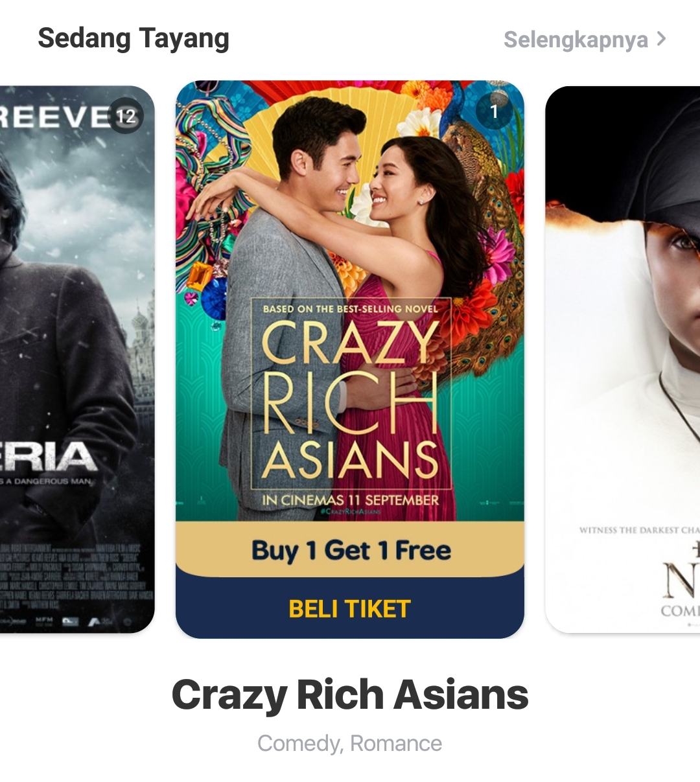This screenshot has width=700, height=782.
Task: Click the Sedang Tayang section heading
Action: [134, 38]
